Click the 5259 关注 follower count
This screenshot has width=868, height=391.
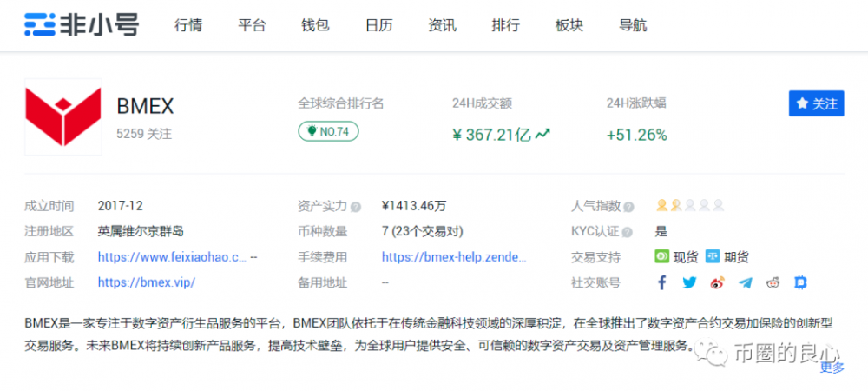pos(144,134)
